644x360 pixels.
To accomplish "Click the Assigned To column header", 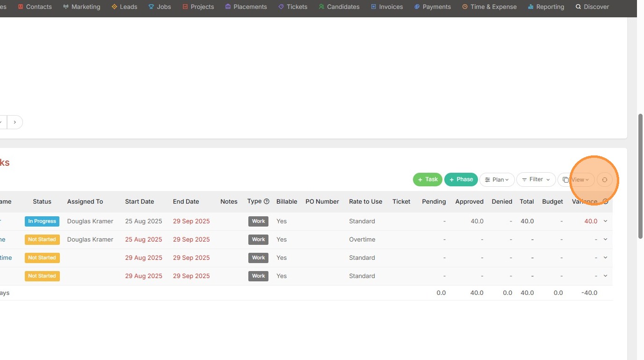I will coord(85,202).
